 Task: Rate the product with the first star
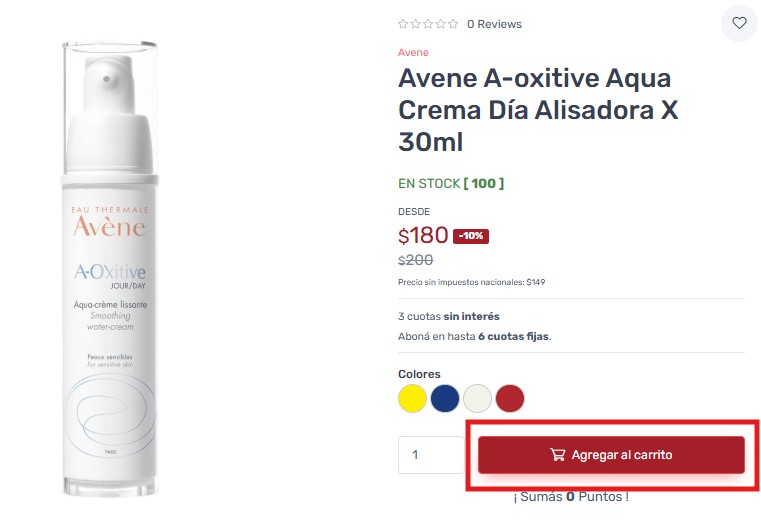[403, 24]
